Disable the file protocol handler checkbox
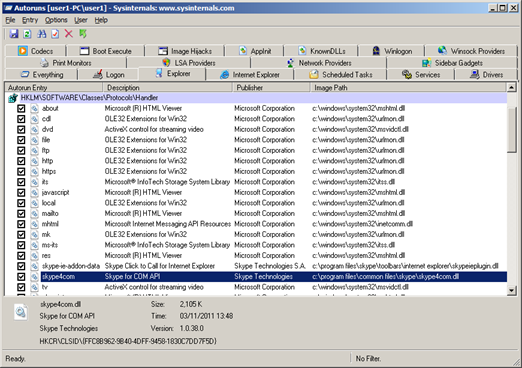Image resolution: width=522 pixels, height=368 pixels. [21, 140]
